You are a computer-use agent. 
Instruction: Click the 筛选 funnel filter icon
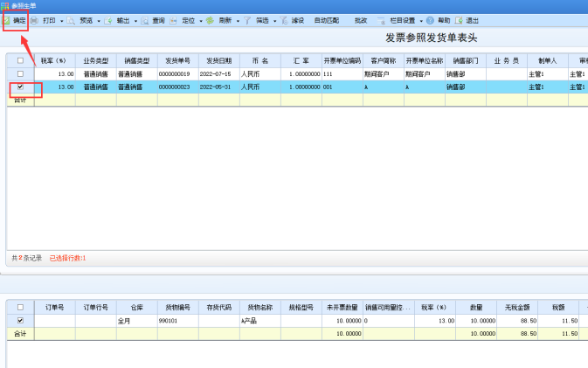[x=247, y=21]
